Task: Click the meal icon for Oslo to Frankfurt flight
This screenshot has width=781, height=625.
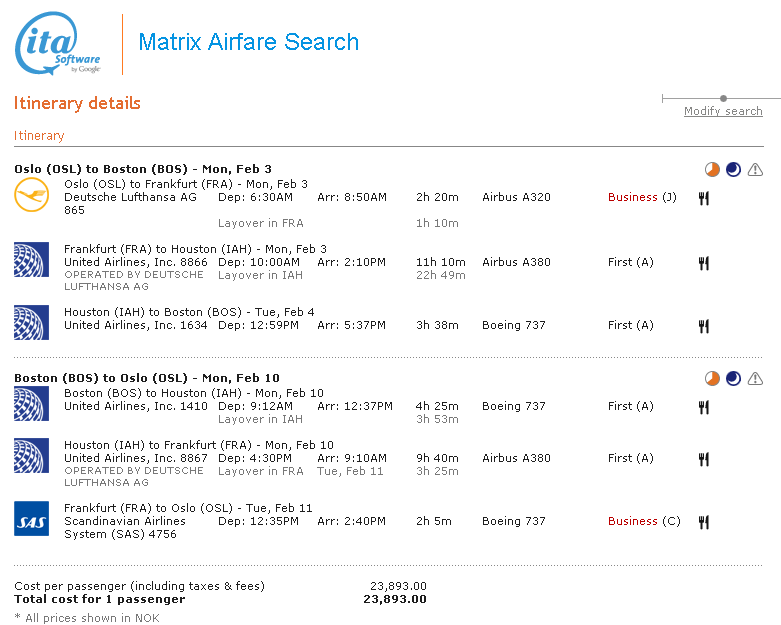Action: [x=704, y=198]
